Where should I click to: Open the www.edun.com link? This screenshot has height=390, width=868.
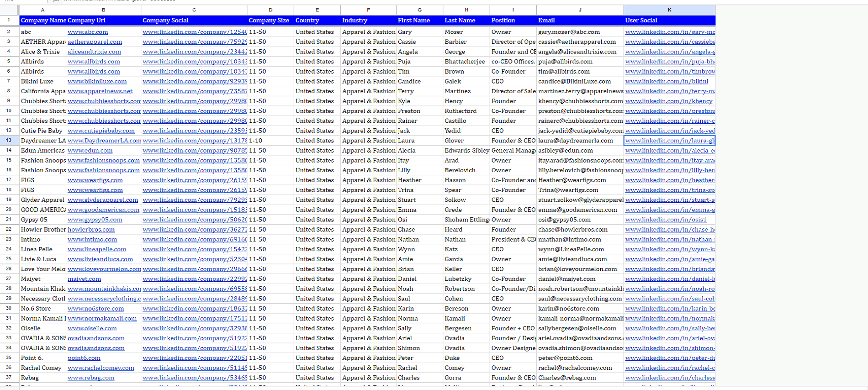(90, 151)
